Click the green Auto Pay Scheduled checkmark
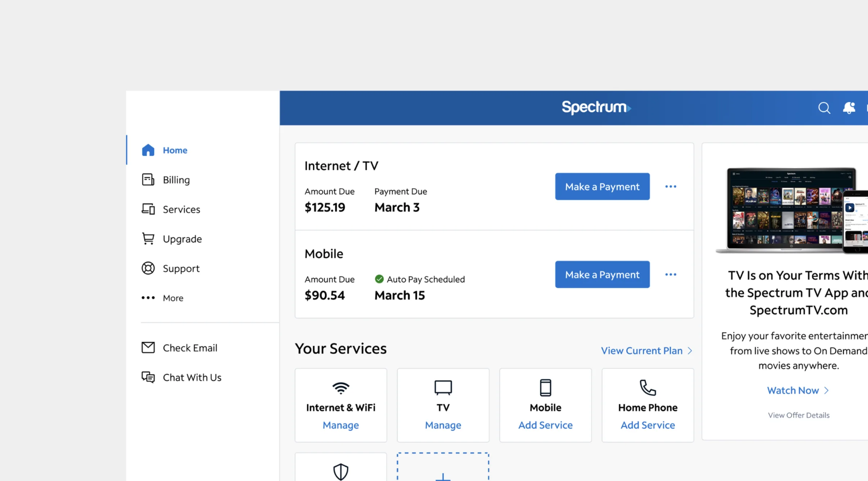Viewport: 868px width, 481px height. (379, 279)
